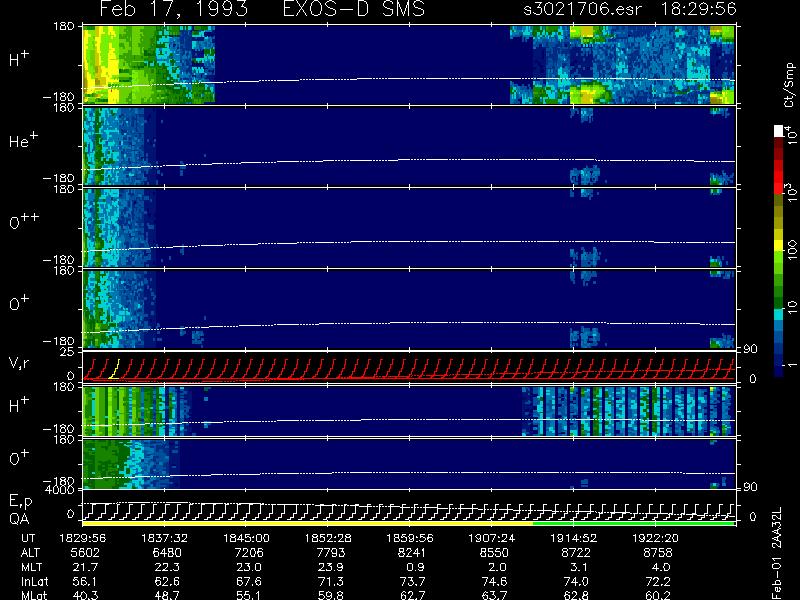
Task: Click ALT value '8722'
Action: 576,553
